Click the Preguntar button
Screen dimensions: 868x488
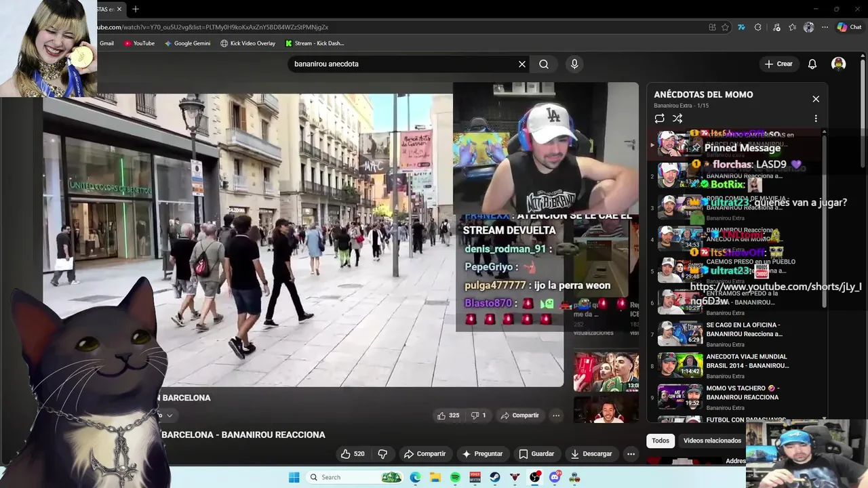482,453
